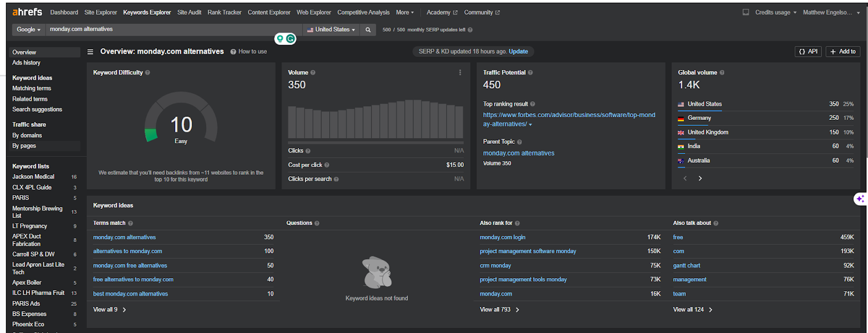Click the Traffic Potential help icon
Viewport: 868px width, 333px height.
(530, 73)
